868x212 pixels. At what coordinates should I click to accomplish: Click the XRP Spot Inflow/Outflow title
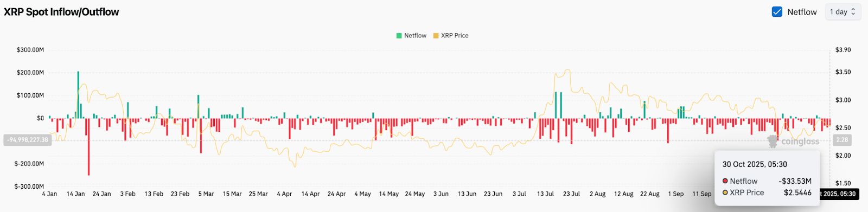tap(61, 12)
